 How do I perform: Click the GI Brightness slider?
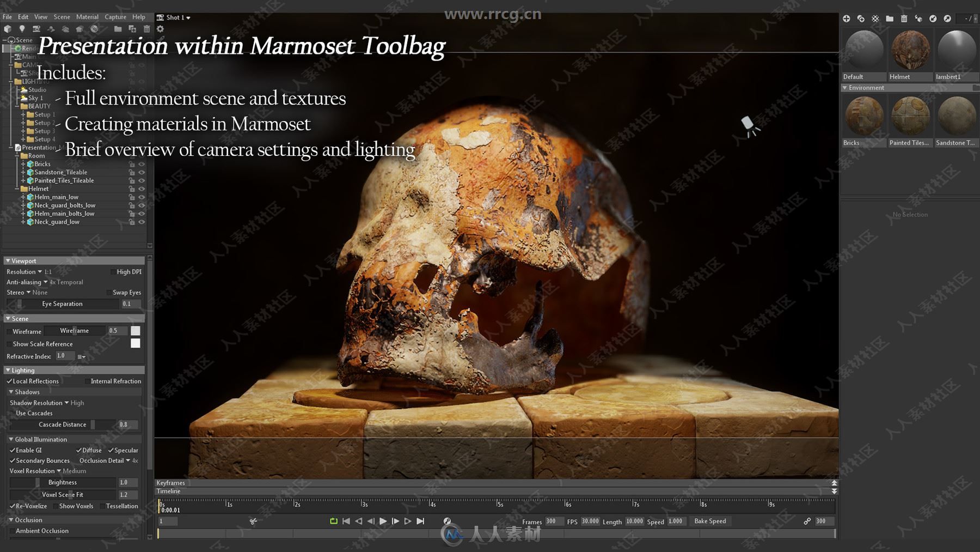(62, 483)
